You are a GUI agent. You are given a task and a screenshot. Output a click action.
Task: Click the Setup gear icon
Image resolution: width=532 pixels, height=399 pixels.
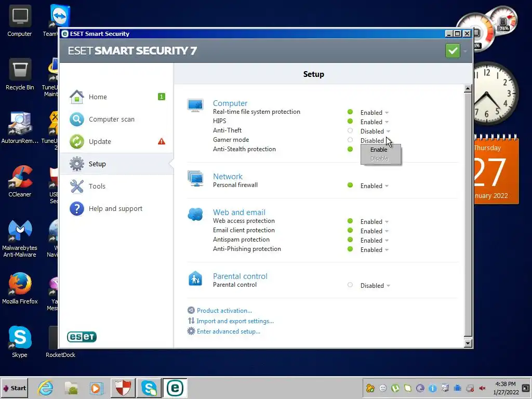[77, 164]
